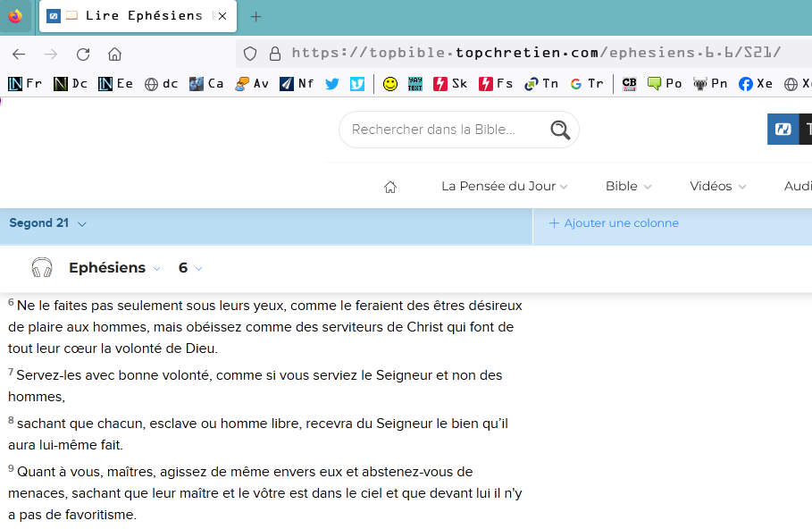Open the browser home page
Screen dimensions: 812x529
tap(114, 54)
